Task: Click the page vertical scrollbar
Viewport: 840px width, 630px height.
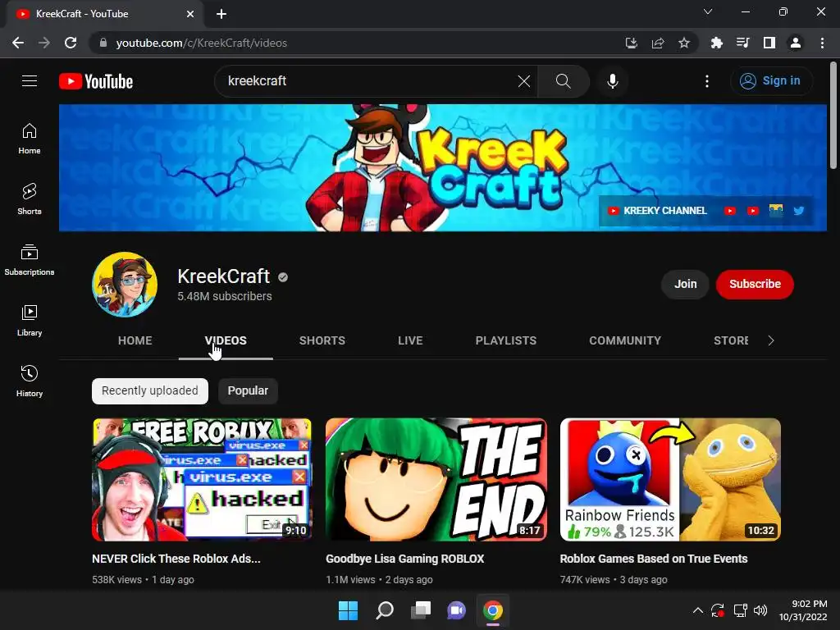Action: pyautogui.click(x=833, y=115)
